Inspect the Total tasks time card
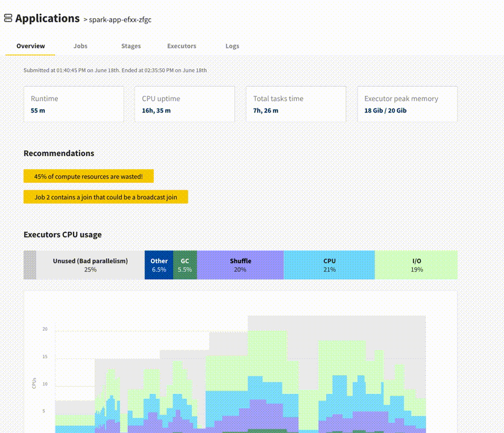504x433 pixels. point(295,104)
